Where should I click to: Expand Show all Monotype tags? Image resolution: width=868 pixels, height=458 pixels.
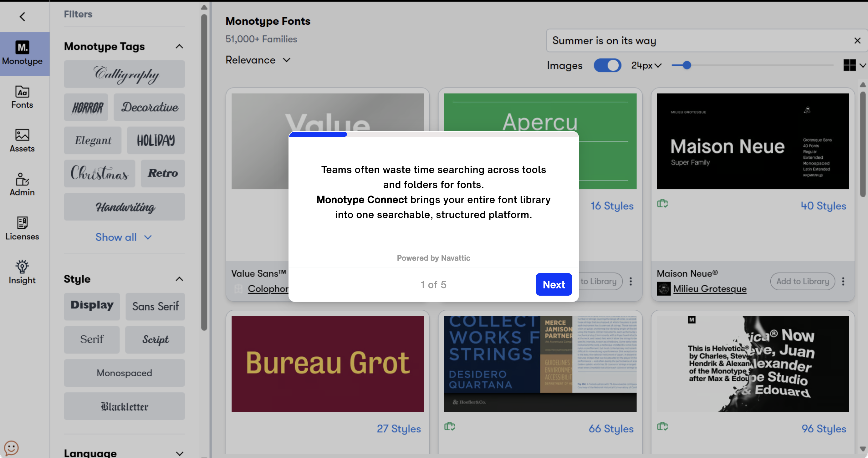(123, 237)
